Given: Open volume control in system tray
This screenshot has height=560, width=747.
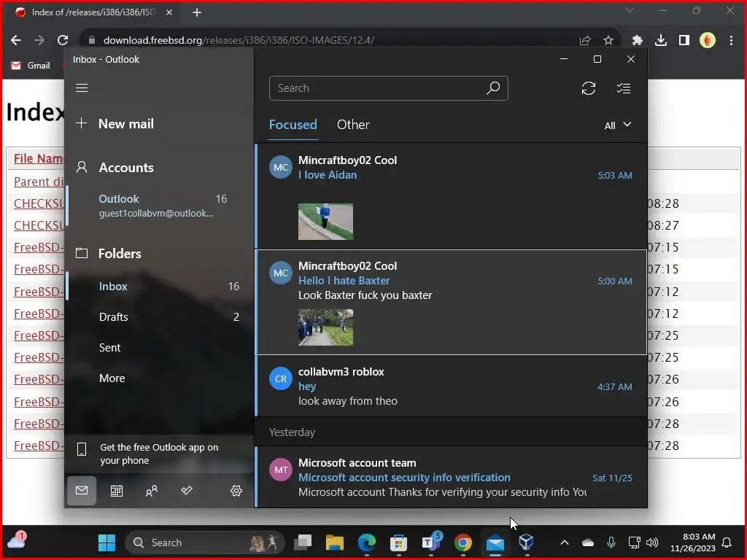Looking at the screenshot, I should (x=651, y=542).
